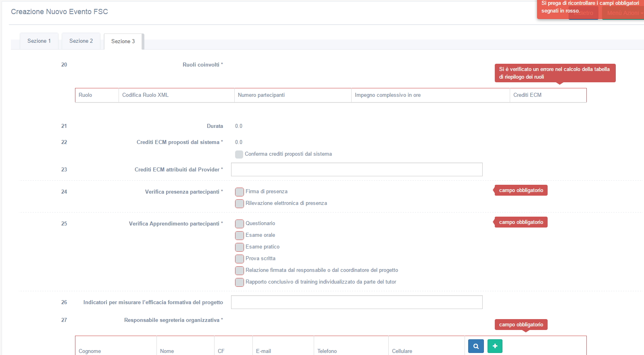Viewport: 644px width, 355px height.
Task: Check Rapporto conclusivo di training checkbox
Action: [x=240, y=282]
